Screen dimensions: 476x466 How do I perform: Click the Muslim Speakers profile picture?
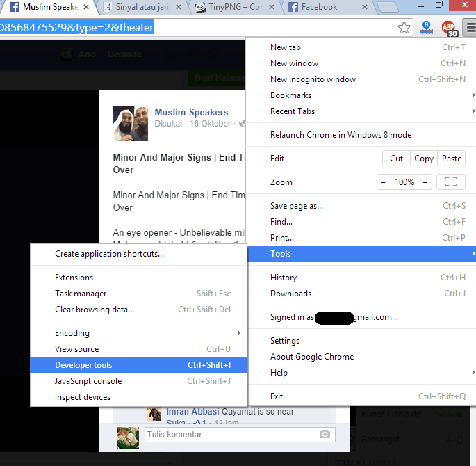[130, 124]
